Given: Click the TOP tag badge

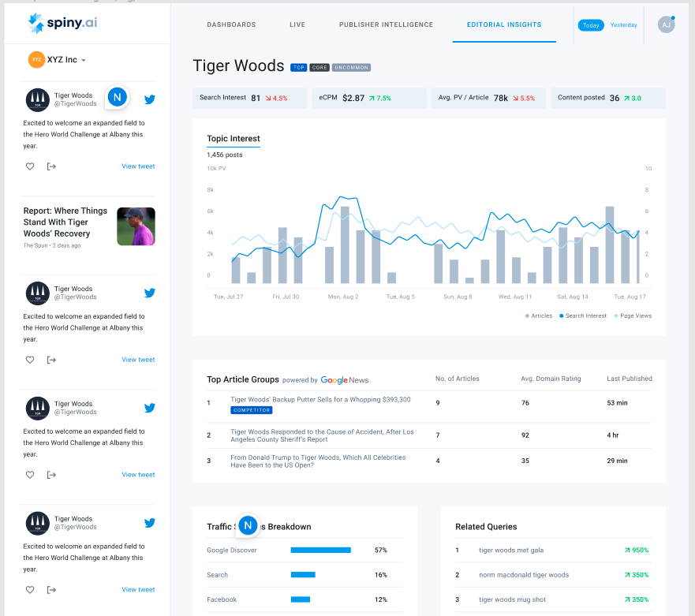Looking at the screenshot, I should pos(299,68).
